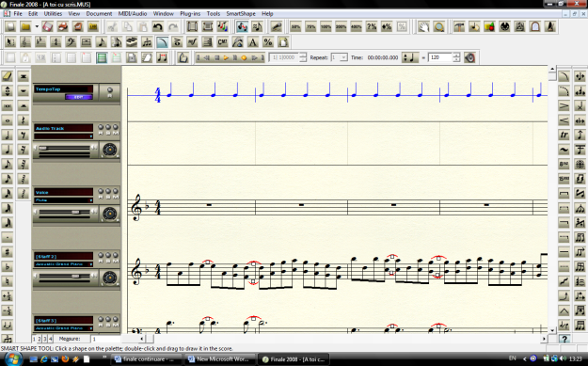Select the Tuplet tool
Image resolution: width=588 pixels, height=366 pixels.
click(147, 42)
